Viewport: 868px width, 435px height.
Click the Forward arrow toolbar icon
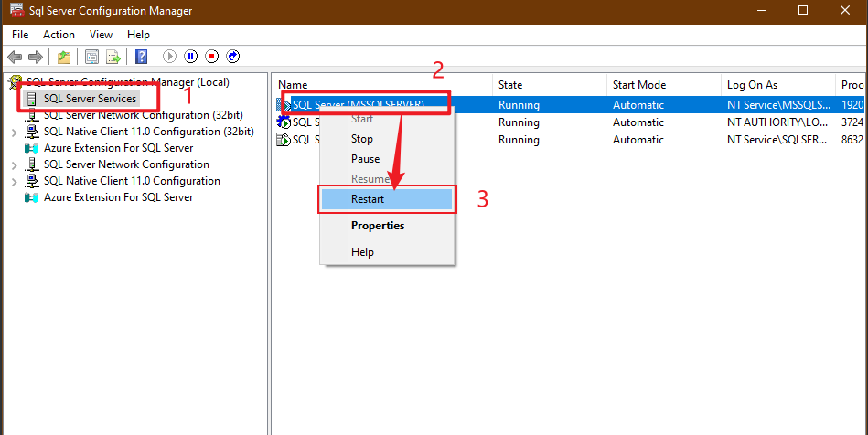36,57
